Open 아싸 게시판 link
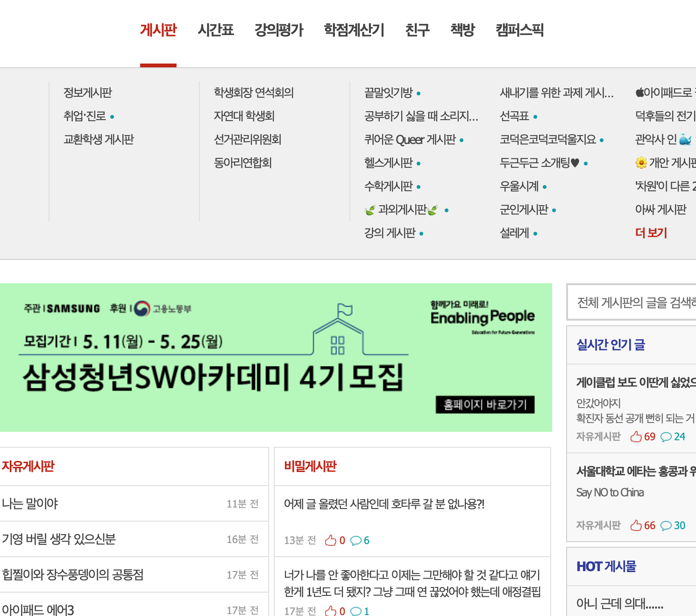696x616 pixels. click(x=661, y=209)
